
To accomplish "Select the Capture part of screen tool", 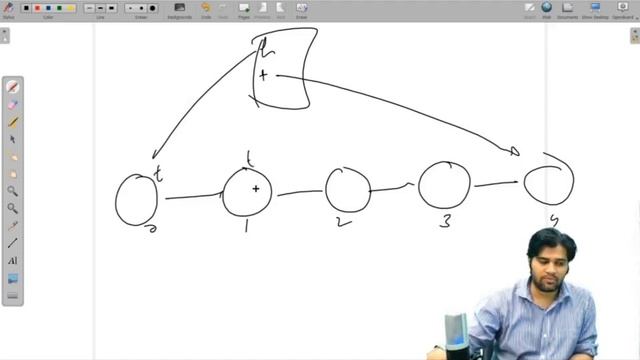I will 13,279.
